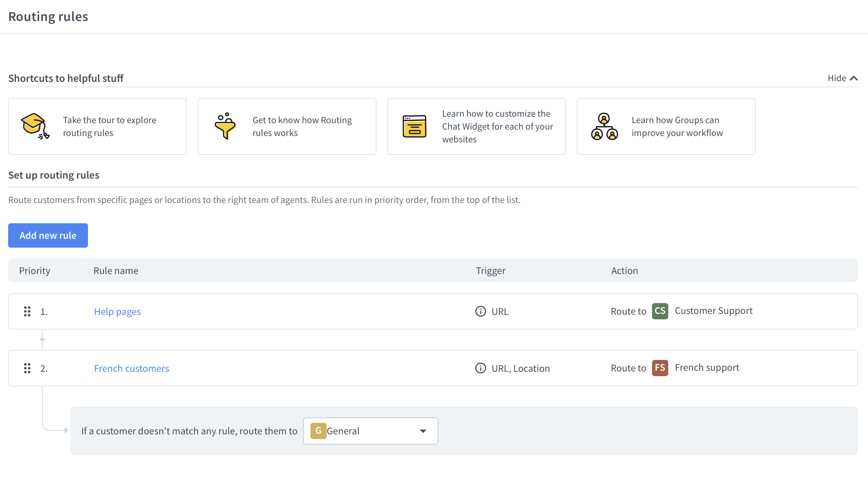Click the Customer Support group name
868x479 pixels.
[x=714, y=311]
